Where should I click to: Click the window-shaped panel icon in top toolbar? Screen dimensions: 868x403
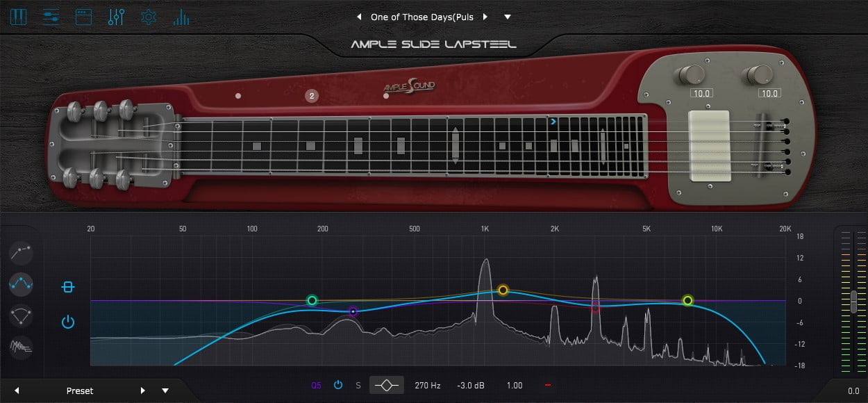pyautogui.click(x=83, y=17)
